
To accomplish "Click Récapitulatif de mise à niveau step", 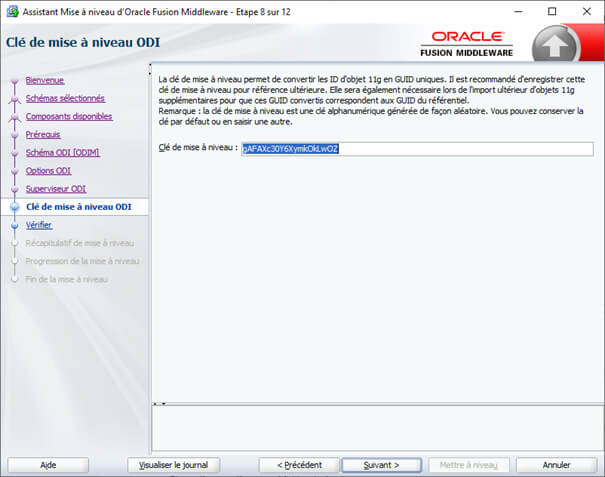I will point(79,243).
